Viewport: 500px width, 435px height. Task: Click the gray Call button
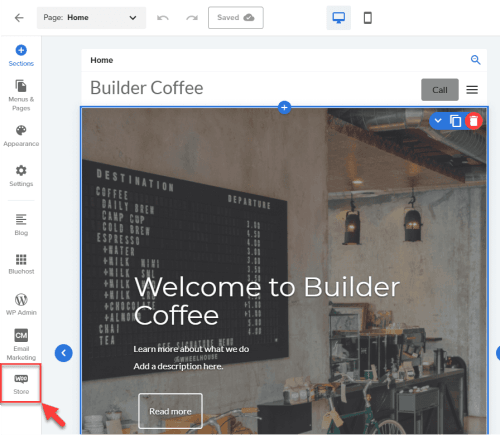[440, 90]
